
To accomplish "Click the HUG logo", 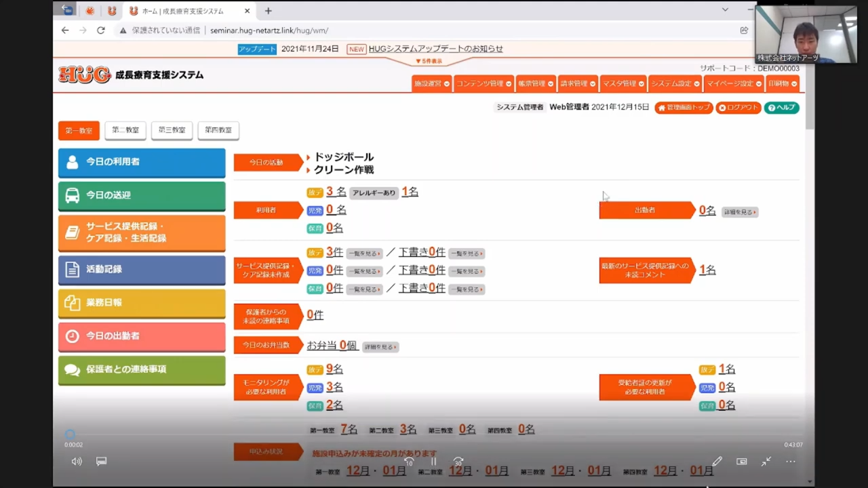I will (85, 75).
